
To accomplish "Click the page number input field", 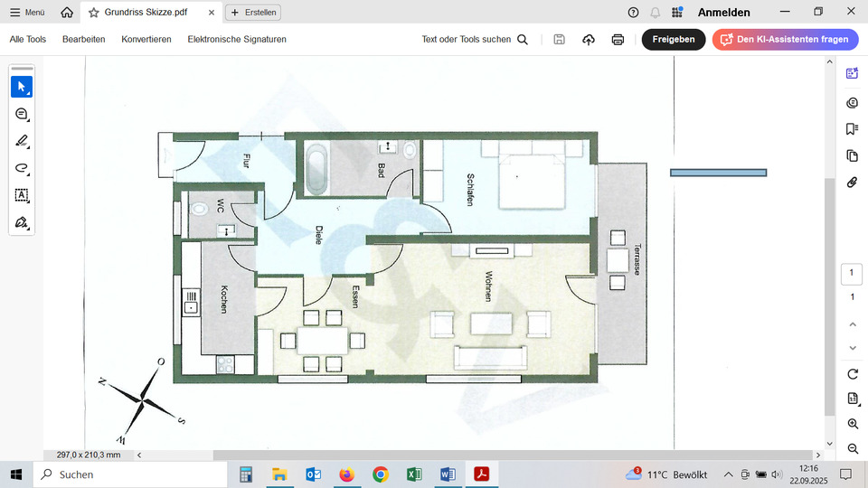I will [x=852, y=273].
